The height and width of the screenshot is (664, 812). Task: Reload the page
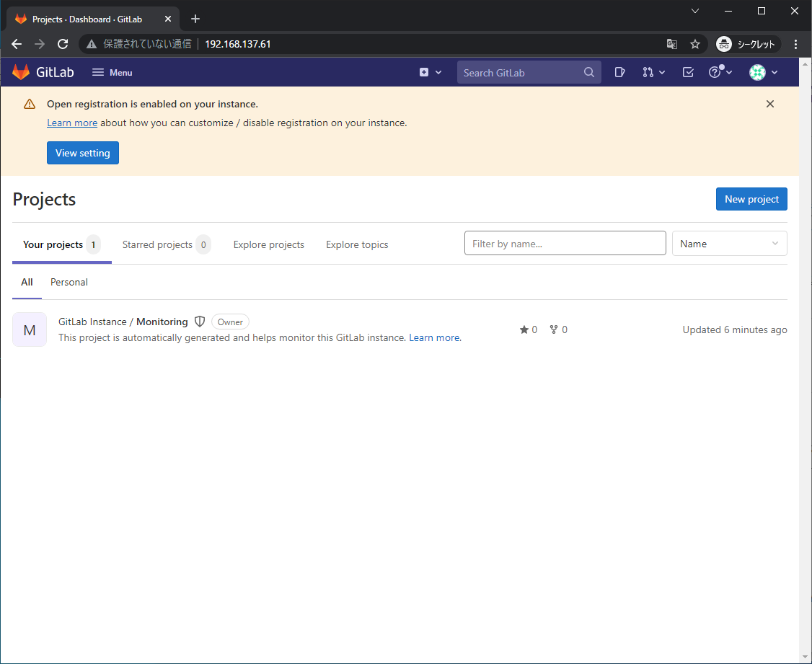point(63,44)
